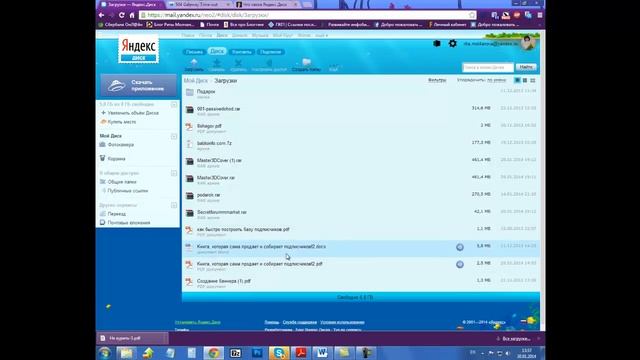Open Skype from the taskbar
This screenshot has height=360, width=640.
click(279, 353)
